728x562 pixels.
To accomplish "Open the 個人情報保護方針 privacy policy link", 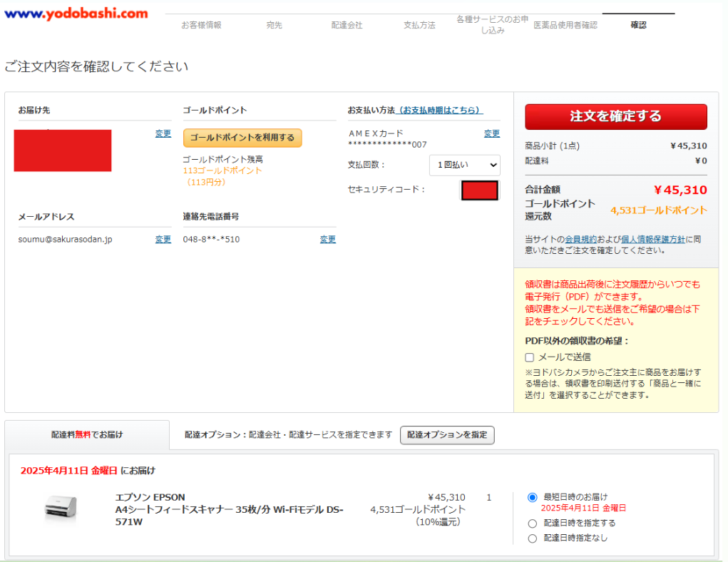I will click(x=653, y=240).
